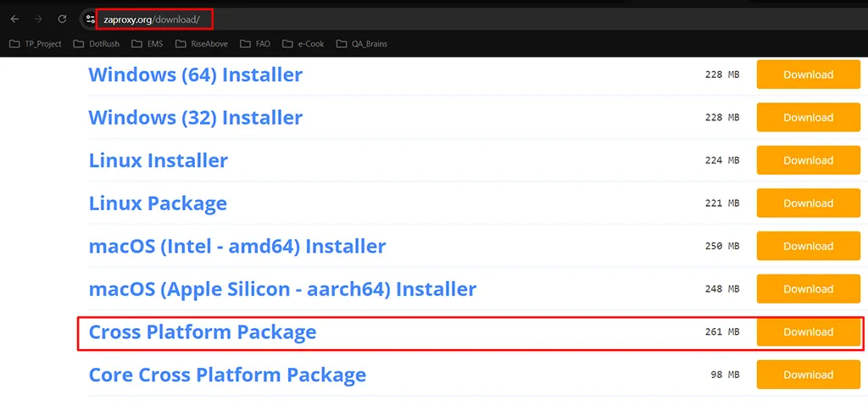Download the macOS Intel amd64 Installer
Image resolution: width=868 pixels, height=406 pixels.
point(808,246)
